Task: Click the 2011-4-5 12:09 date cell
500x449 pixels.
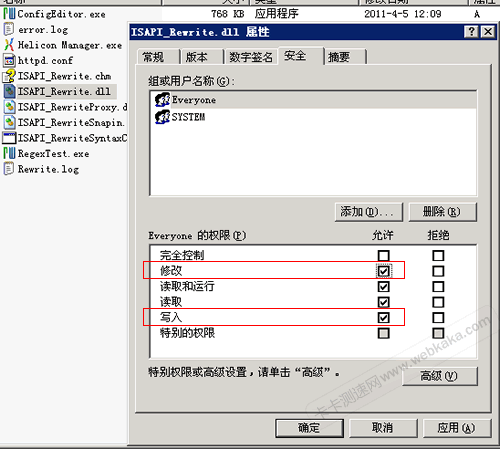Action: (403, 14)
